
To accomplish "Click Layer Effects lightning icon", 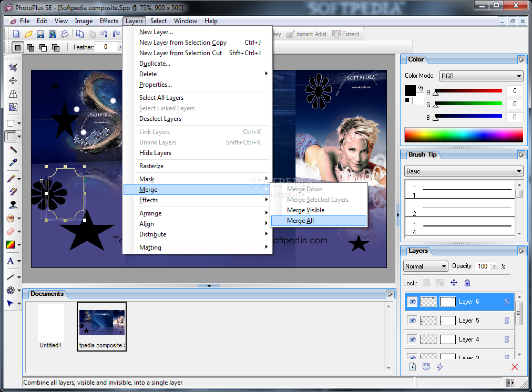I will (440, 367).
